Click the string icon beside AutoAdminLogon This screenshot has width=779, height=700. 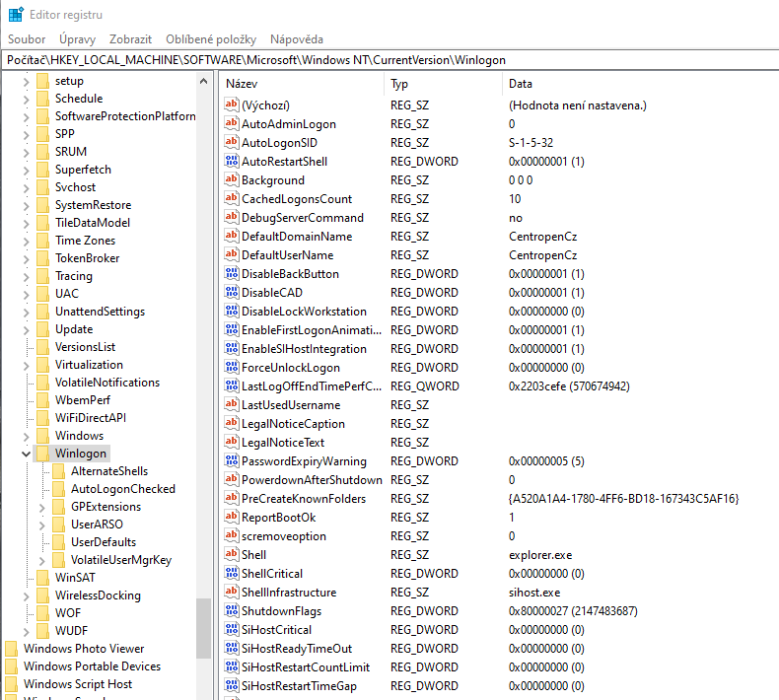click(232, 124)
